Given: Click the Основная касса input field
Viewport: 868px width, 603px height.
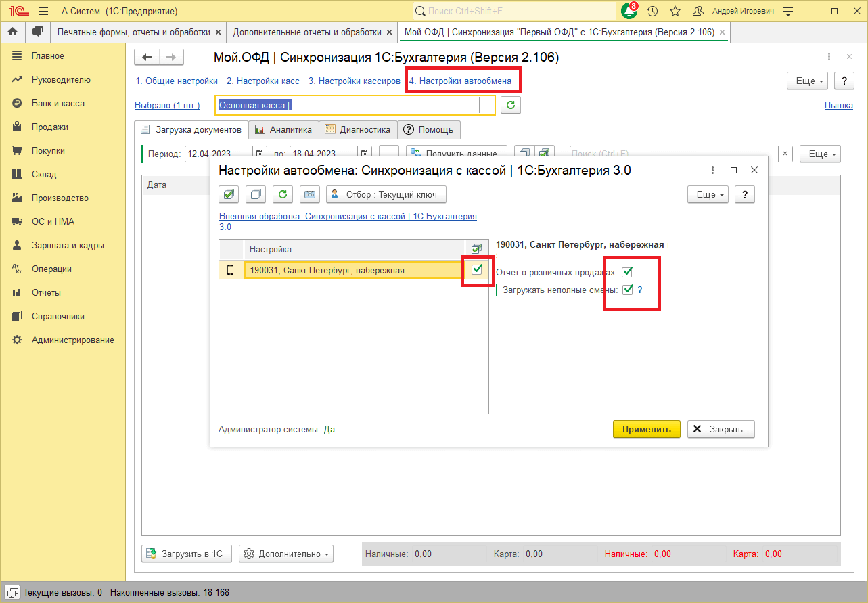Looking at the screenshot, I should point(348,105).
